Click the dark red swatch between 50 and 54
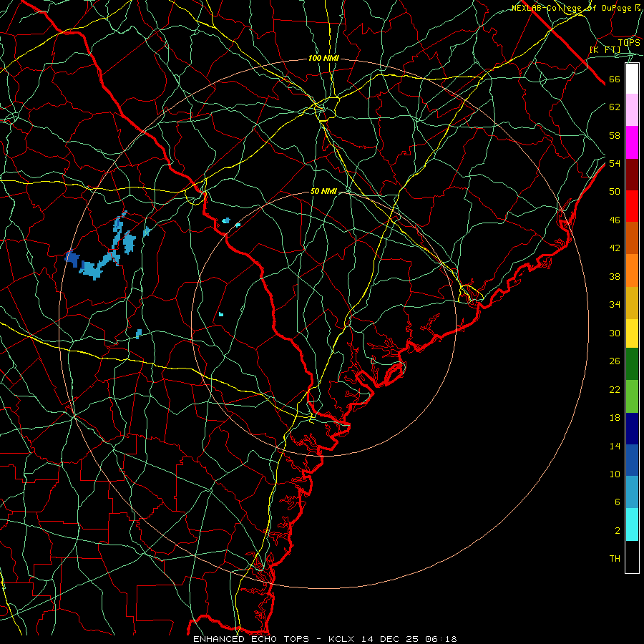 632,175
